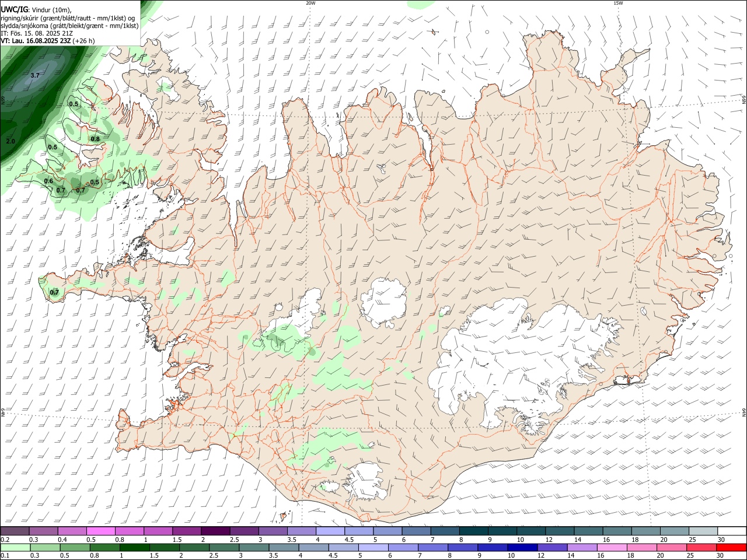The image size is (747, 560).
Task: Click the 15W longitude label on the top edge
Action: (x=618, y=3)
